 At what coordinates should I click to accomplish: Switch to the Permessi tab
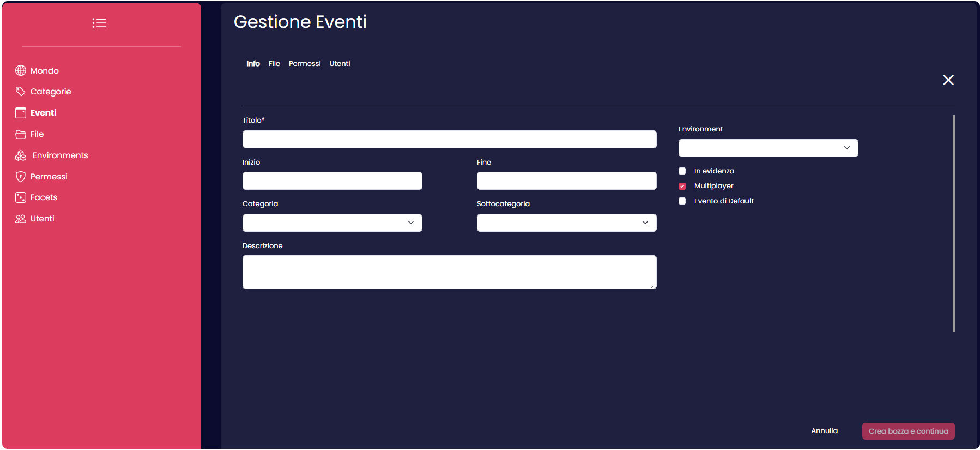[305, 63]
